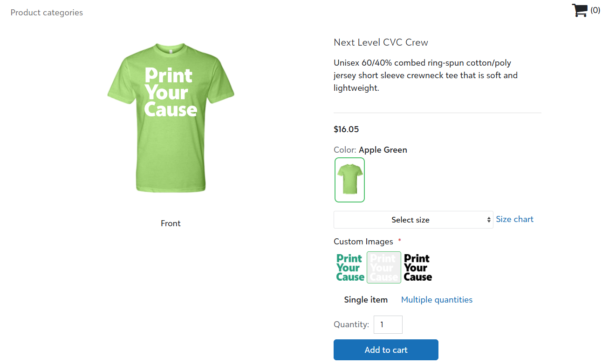Screen dimensions: 602x364
Task: Click the arrows on the size selector
Action: (x=489, y=220)
